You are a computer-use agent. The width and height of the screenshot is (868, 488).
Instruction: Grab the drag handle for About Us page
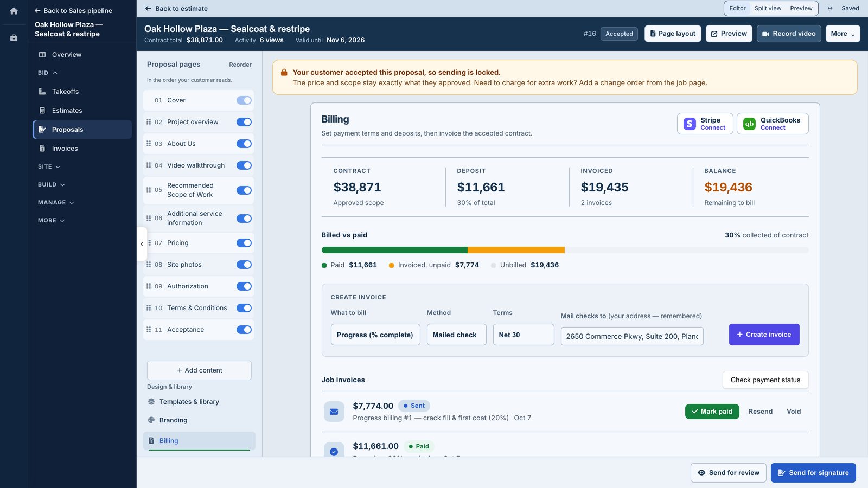pos(149,144)
